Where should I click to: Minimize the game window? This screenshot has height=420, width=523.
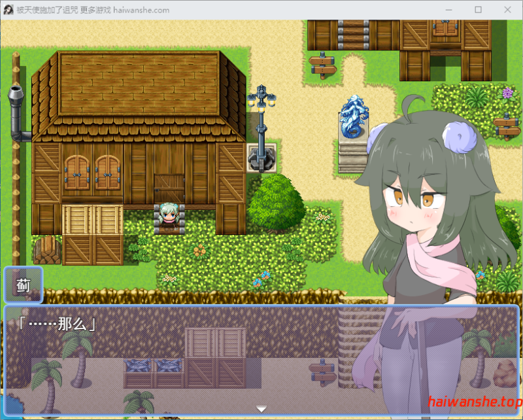448,9
